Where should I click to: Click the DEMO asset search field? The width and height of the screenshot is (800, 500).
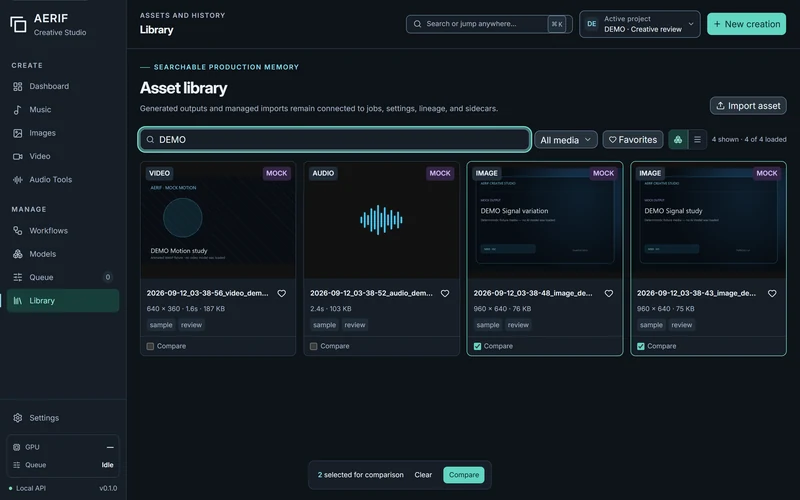click(x=335, y=139)
